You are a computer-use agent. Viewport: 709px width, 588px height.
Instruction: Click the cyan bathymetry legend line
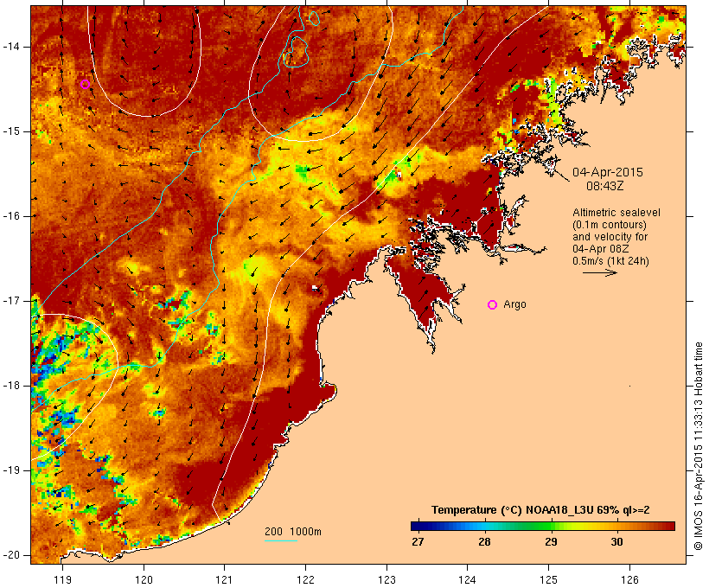(281, 540)
